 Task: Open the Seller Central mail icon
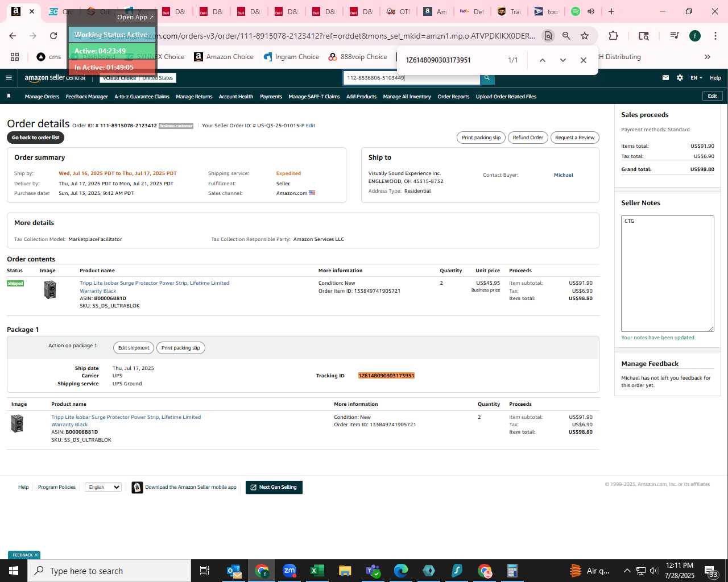click(665, 78)
